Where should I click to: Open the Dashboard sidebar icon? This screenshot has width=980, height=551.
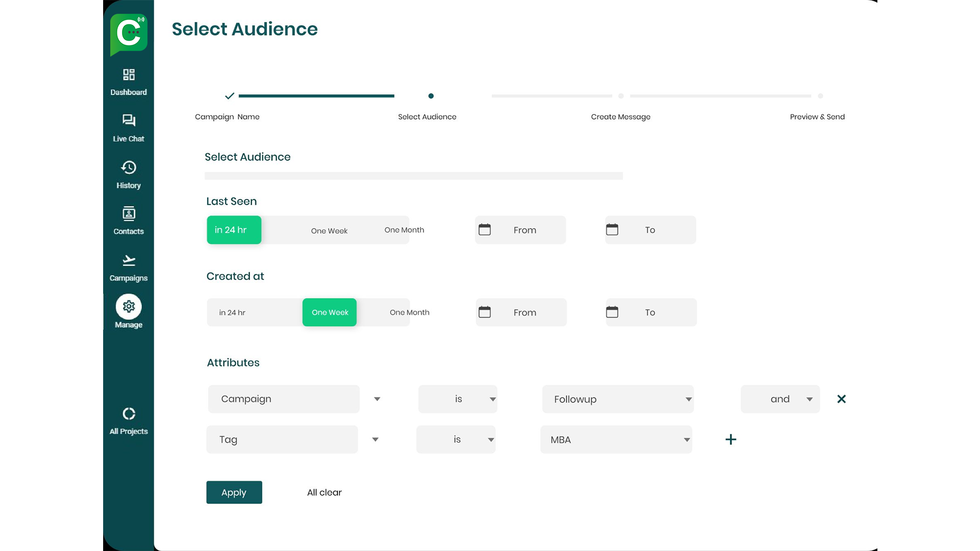coord(129,76)
